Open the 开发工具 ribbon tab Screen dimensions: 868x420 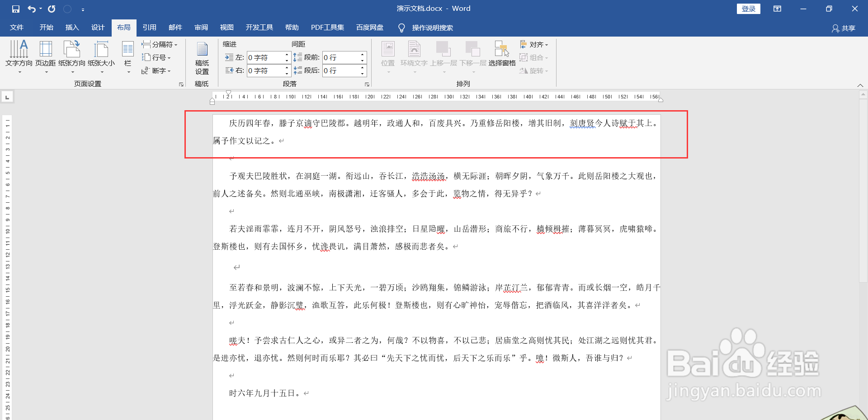(259, 28)
